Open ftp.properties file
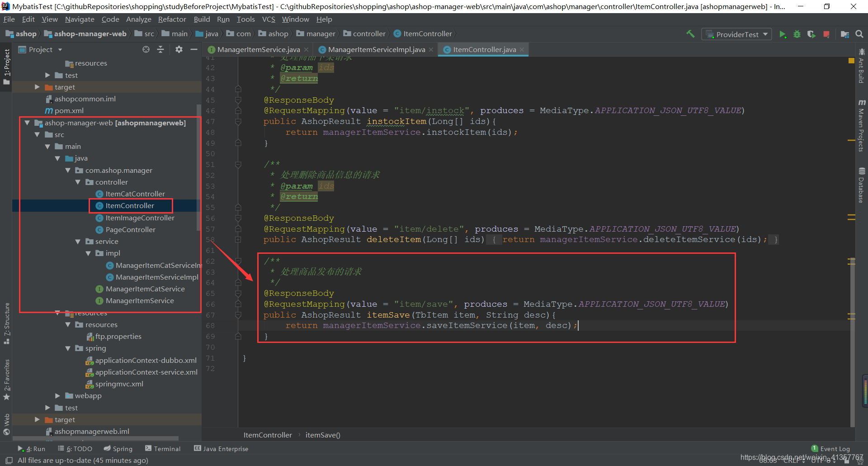This screenshot has height=466, width=868. pyautogui.click(x=118, y=337)
